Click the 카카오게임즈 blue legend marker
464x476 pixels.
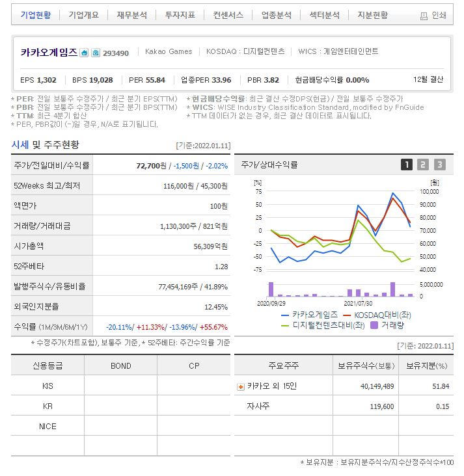pos(285,315)
